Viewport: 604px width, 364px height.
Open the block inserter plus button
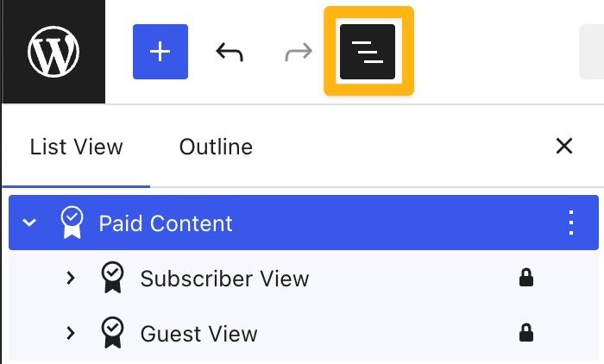point(160,52)
